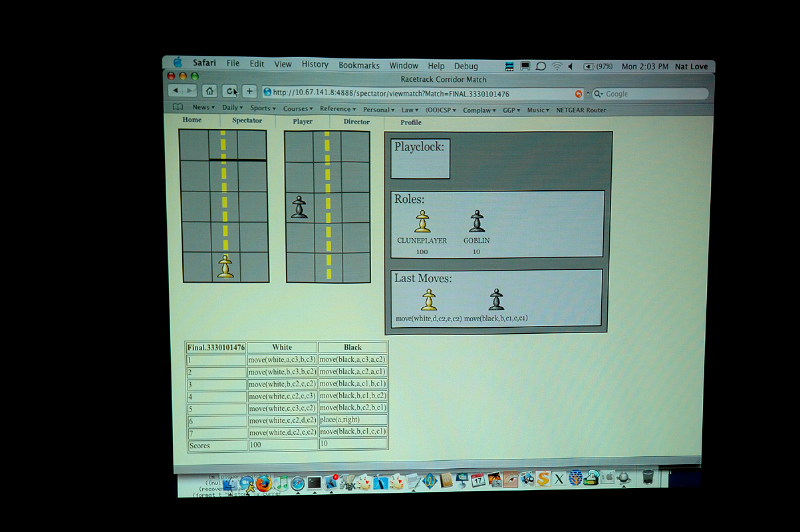The image size is (800, 532).
Task: Click the Safari reload page button
Action: pyautogui.click(x=229, y=91)
